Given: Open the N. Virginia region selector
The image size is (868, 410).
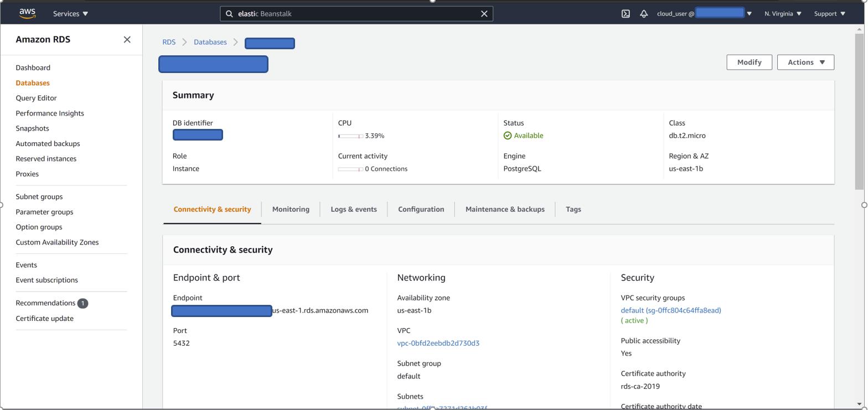Looking at the screenshot, I should click(x=783, y=14).
